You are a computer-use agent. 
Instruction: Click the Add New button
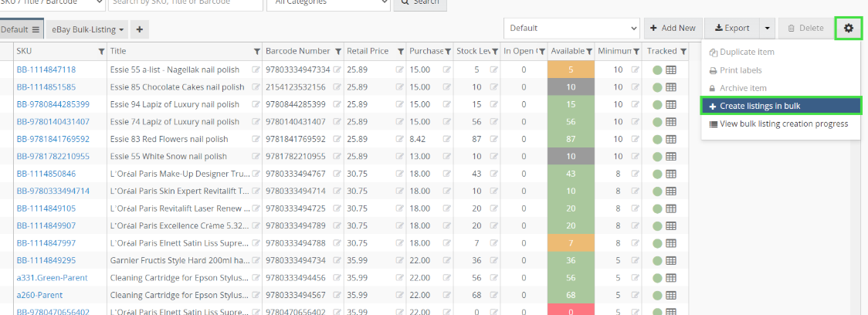click(673, 29)
